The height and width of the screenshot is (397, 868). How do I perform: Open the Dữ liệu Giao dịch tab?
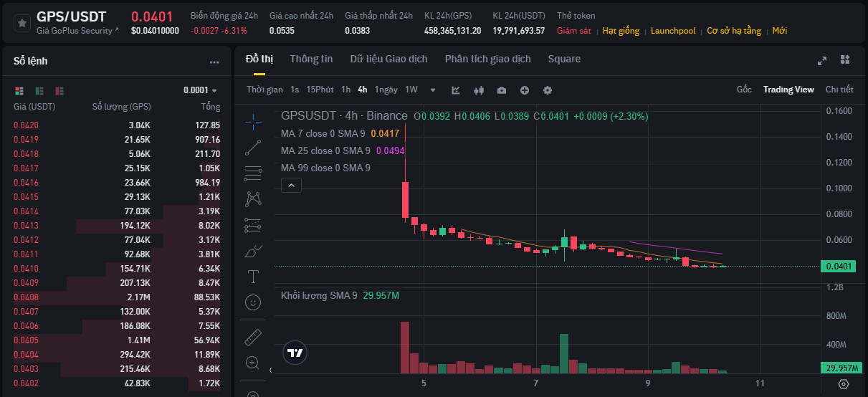pos(388,59)
